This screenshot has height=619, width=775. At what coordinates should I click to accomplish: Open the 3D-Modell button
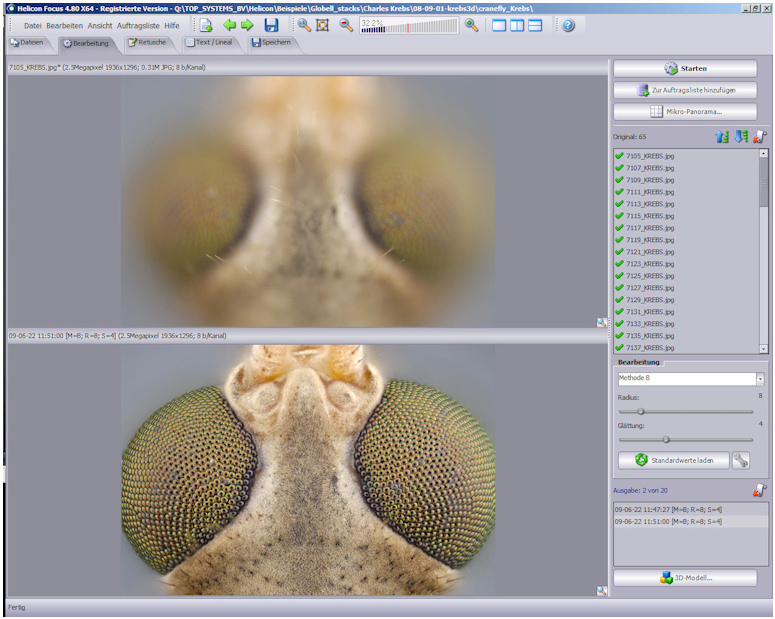click(x=685, y=578)
